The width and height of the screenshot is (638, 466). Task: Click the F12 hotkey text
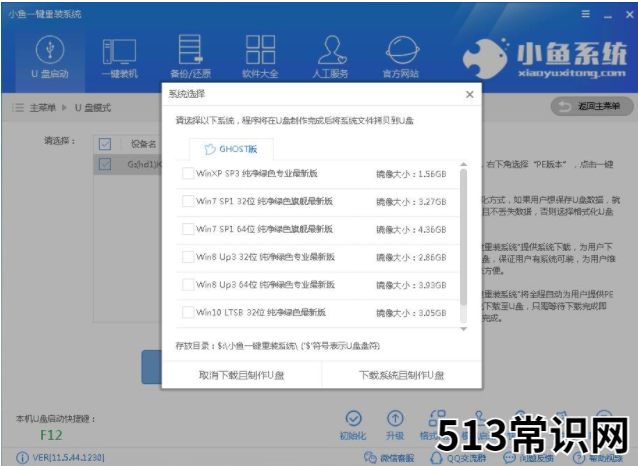pyautogui.click(x=51, y=435)
